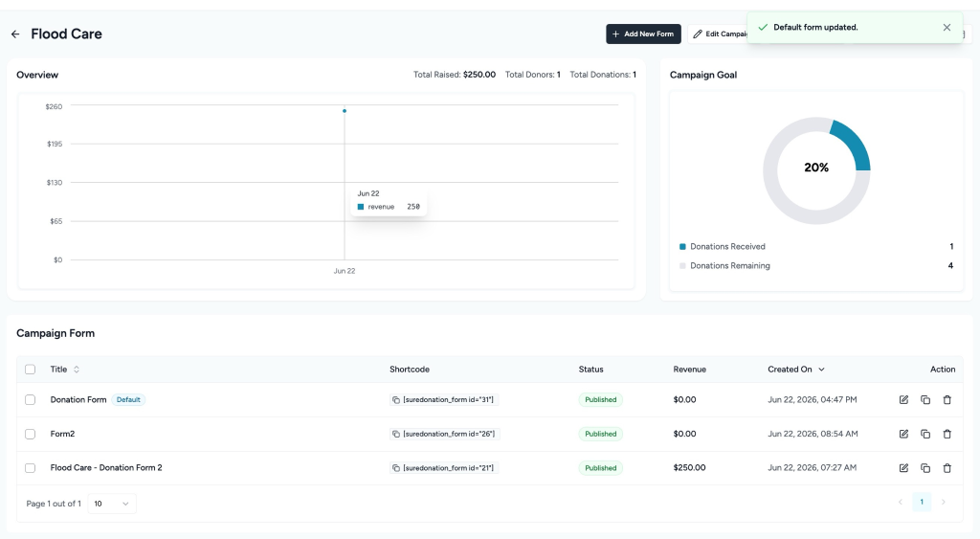Sort table by Title column

(77, 370)
